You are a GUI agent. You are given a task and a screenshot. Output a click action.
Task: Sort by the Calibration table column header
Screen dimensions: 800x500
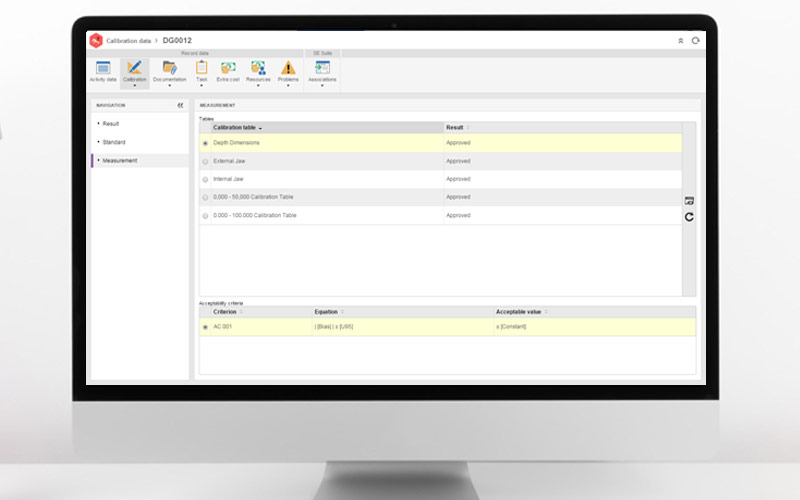236,128
